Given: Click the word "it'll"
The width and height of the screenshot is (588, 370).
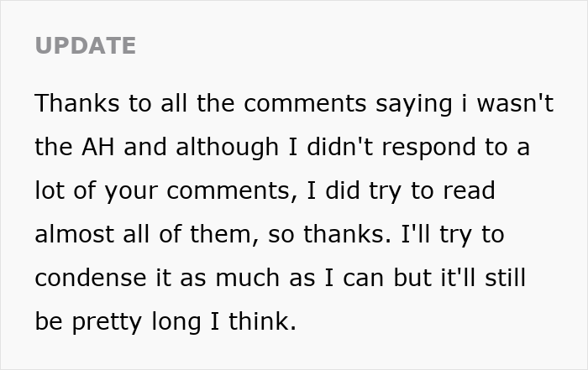Looking at the screenshot, I should click(x=444, y=278).
